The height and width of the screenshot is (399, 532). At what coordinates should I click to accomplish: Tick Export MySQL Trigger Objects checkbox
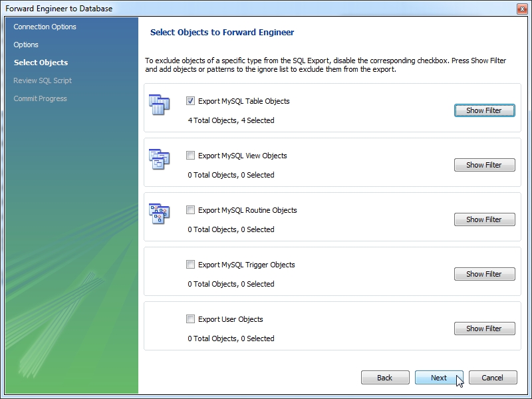click(x=190, y=264)
